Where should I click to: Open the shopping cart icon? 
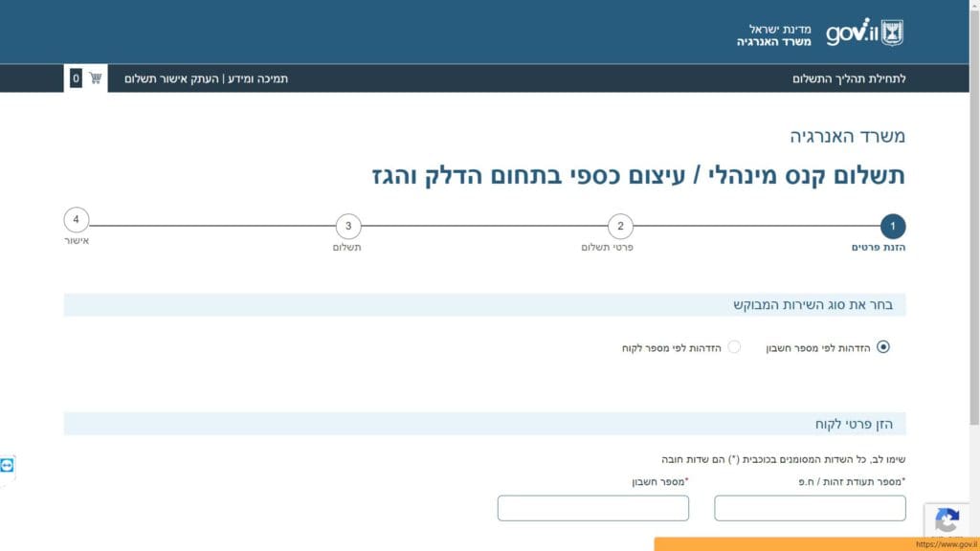tap(96, 78)
